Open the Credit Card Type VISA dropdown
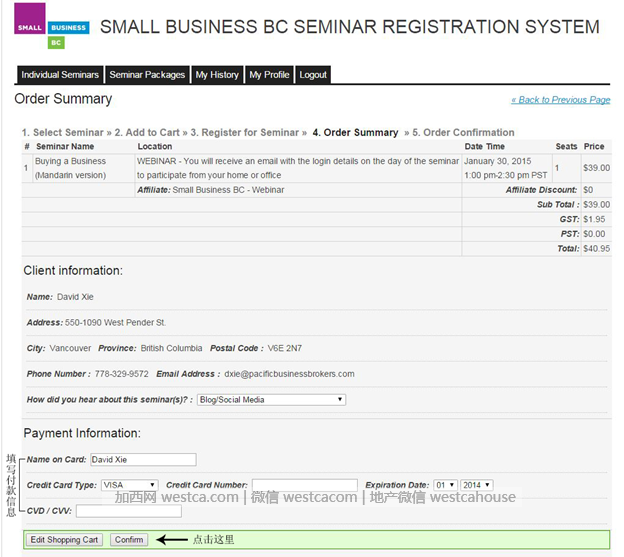Viewport: 624px width, 557px height. pos(129,485)
